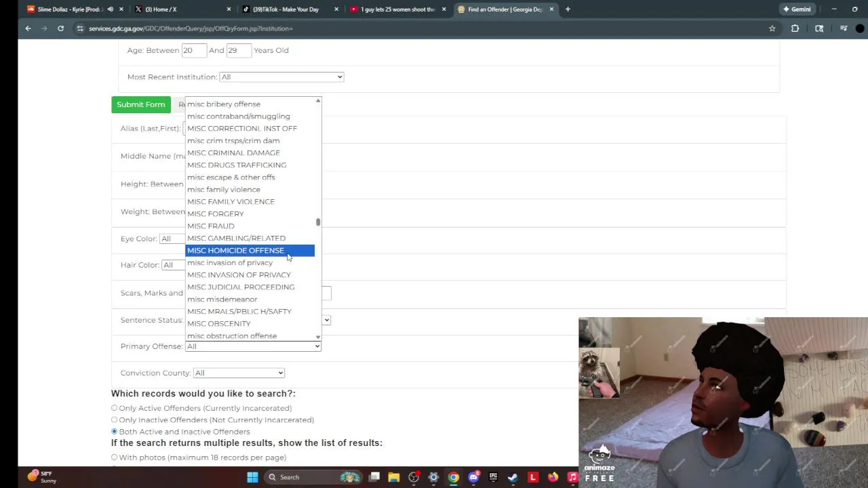
Task: Open the browser extensions puzzle icon
Action: [x=795, y=28]
